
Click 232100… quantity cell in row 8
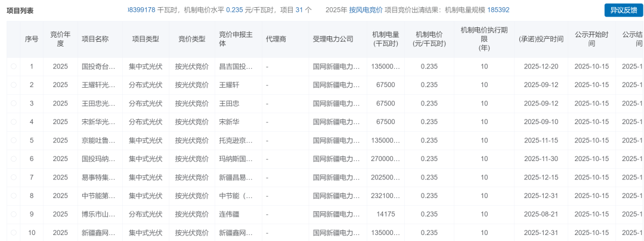[x=386, y=196]
